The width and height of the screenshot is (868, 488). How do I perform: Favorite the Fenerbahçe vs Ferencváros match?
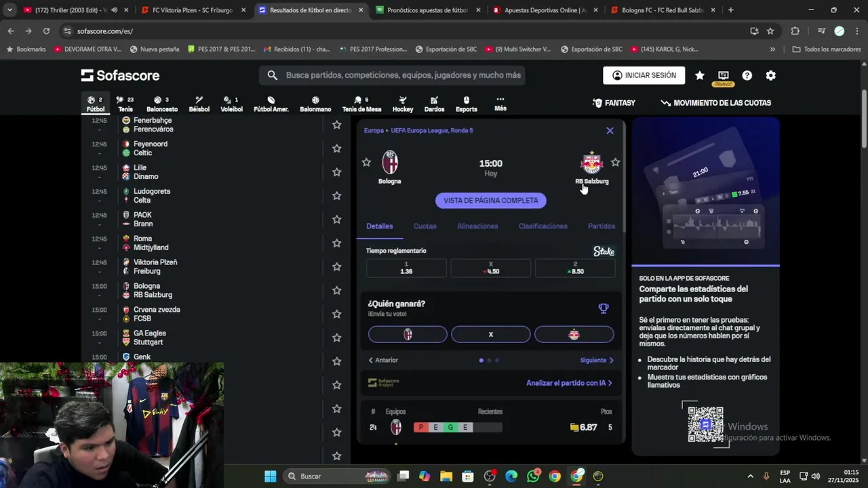click(x=336, y=125)
